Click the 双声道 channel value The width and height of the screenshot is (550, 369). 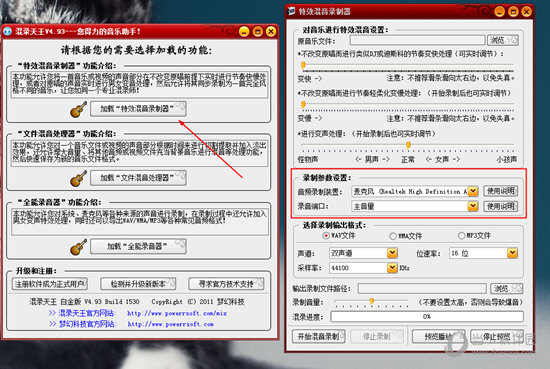click(341, 253)
